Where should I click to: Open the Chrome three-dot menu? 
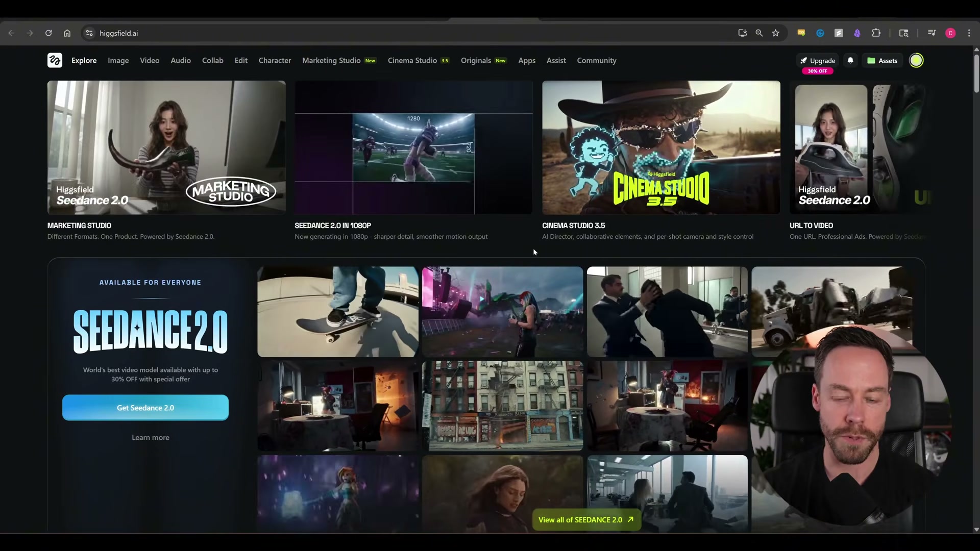(x=968, y=33)
